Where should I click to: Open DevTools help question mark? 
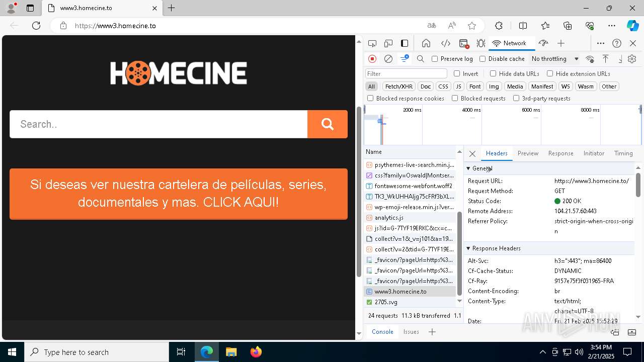617,43
